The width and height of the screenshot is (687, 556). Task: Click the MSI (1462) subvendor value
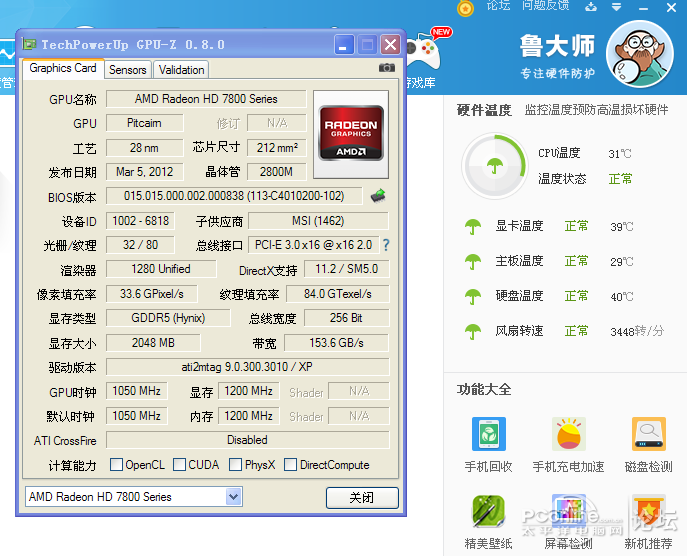pyautogui.click(x=318, y=221)
